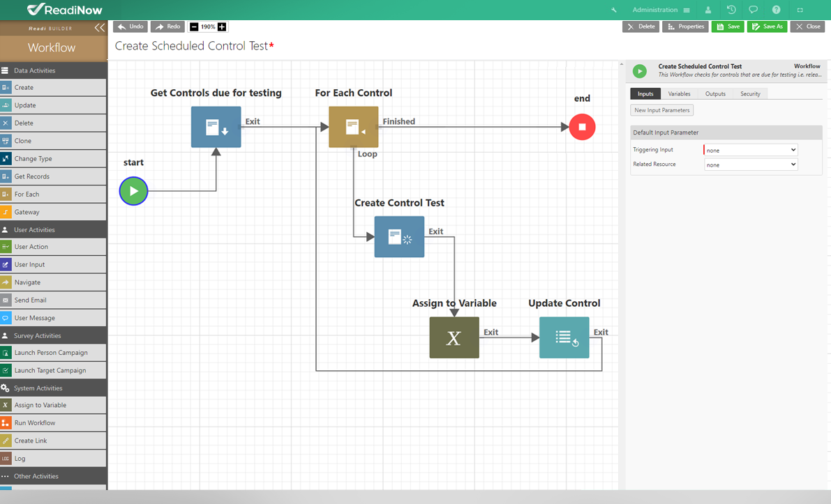
Task: Expand the Other Activities section
Action: 53,476
